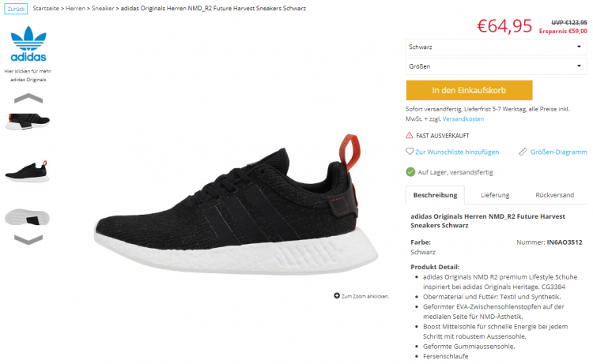The width and height of the screenshot is (593, 364).
Task: Show next thumbnails with the down chevron
Action: (x=28, y=239)
